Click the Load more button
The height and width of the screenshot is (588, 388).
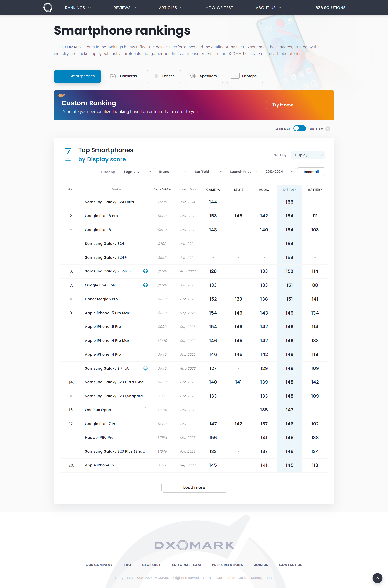(194, 487)
